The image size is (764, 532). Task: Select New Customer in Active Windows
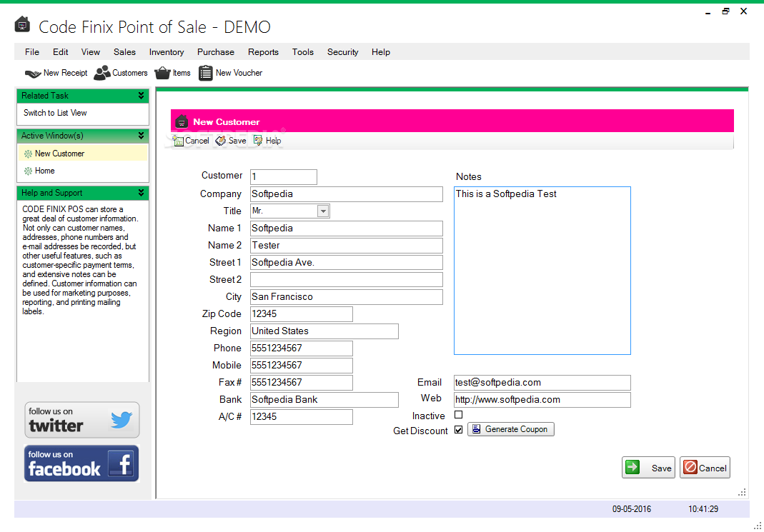click(x=83, y=154)
